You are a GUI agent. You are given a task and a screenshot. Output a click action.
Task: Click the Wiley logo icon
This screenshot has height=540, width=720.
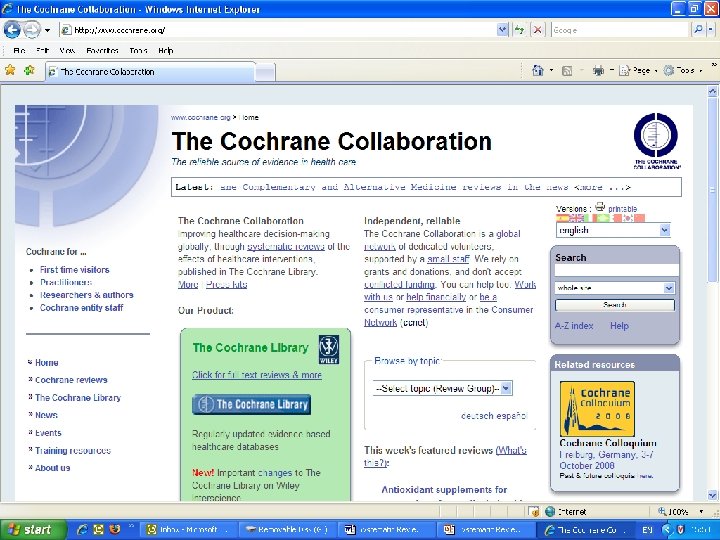[x=329, y=349]
